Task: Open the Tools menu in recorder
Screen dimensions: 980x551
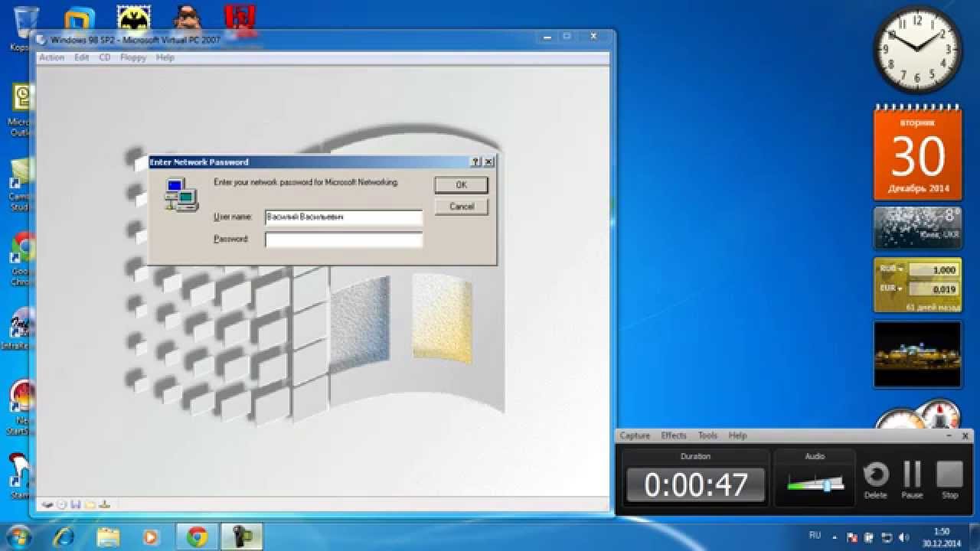Action: [x=707, y=435]
